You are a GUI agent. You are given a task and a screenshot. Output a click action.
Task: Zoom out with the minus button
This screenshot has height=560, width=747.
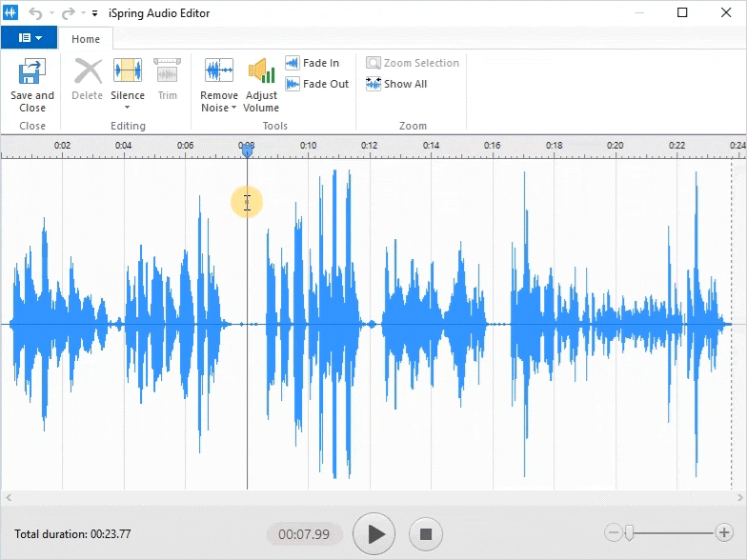pyautogui.click(x=614, y=533)
